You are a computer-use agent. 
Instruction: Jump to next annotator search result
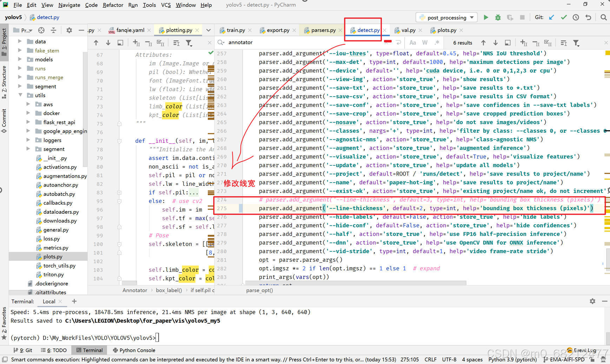[495, 42]
